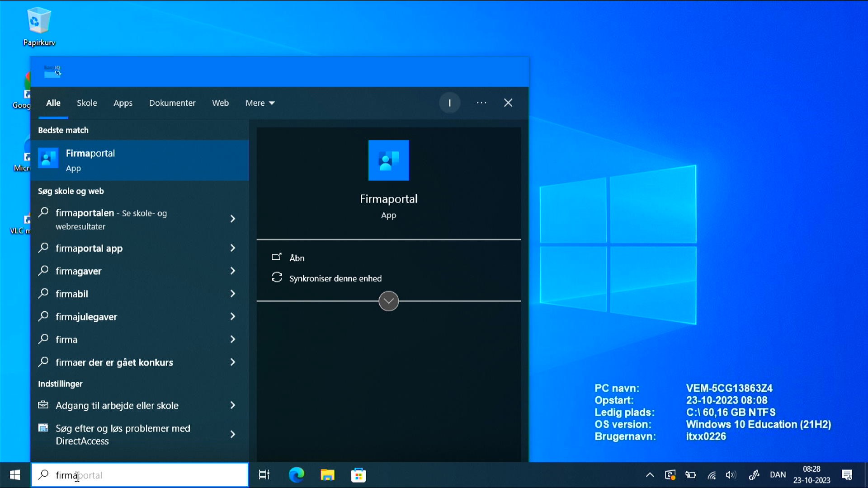Open Microsoft Edge from taskbar
This screenshot has width=868, height=488.
coord(297,475)
